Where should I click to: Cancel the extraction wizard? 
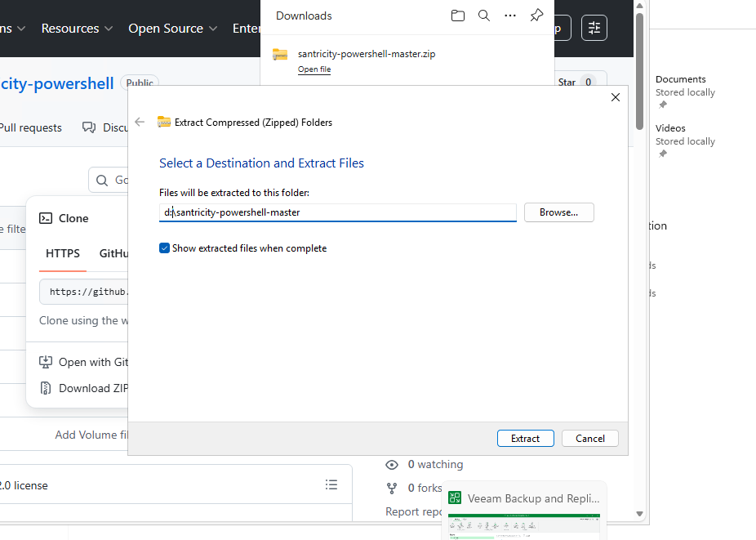[x=590, y=438]
